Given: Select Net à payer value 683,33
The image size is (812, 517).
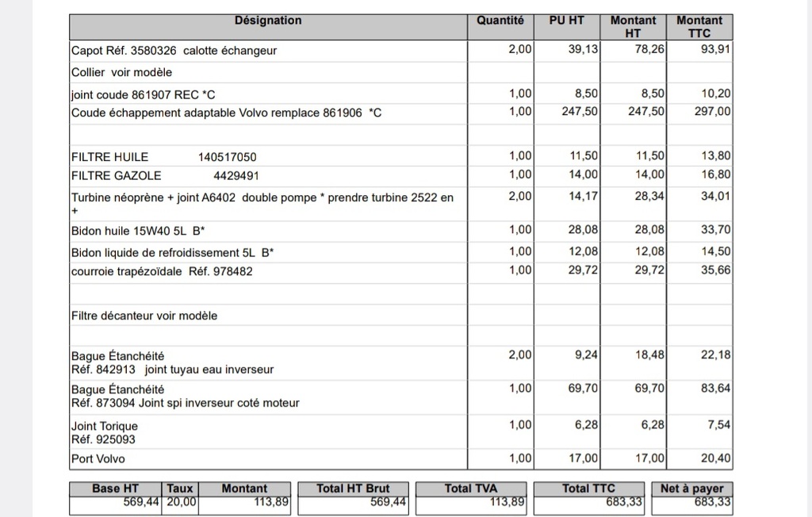Looking at the screenshot, I should coord(713,502).
